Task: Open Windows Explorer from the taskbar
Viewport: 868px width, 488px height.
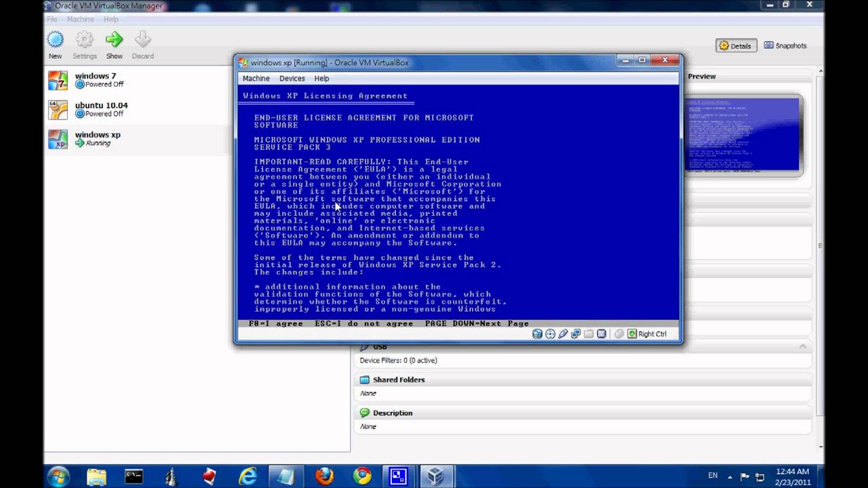Action: click(x=96, y=476)
